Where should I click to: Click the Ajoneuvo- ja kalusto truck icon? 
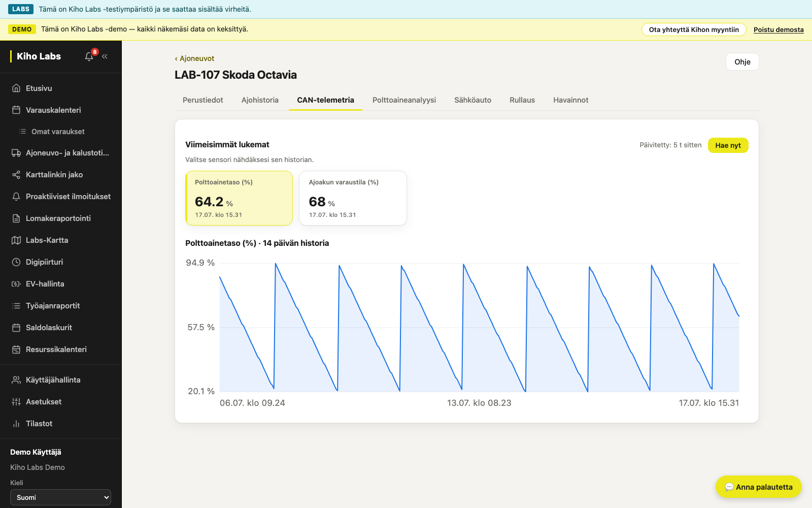point(16,153)
